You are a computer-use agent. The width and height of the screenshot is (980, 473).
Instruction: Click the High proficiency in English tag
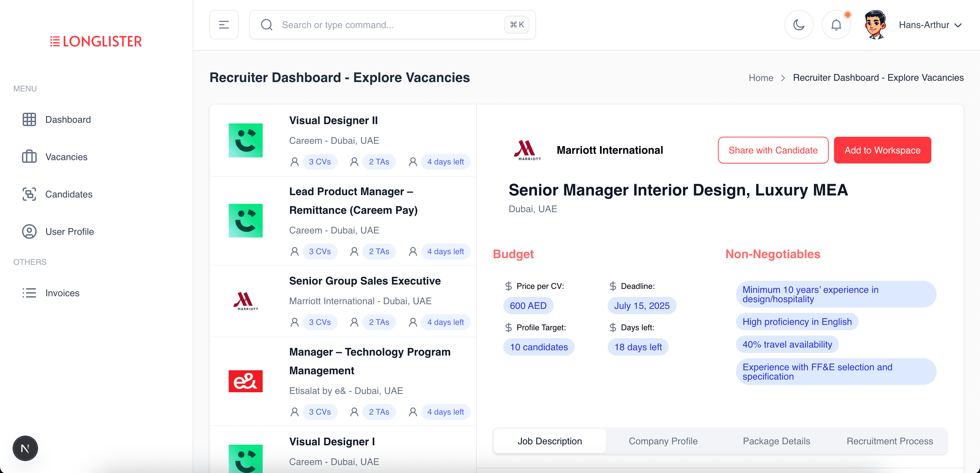(x=797, y=322)
